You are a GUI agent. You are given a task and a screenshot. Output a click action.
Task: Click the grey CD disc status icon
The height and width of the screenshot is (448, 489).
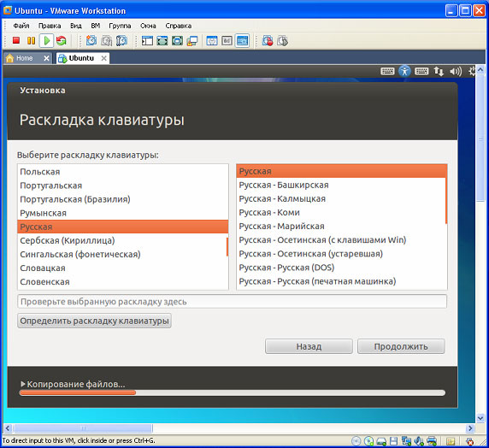coord(356,441)
